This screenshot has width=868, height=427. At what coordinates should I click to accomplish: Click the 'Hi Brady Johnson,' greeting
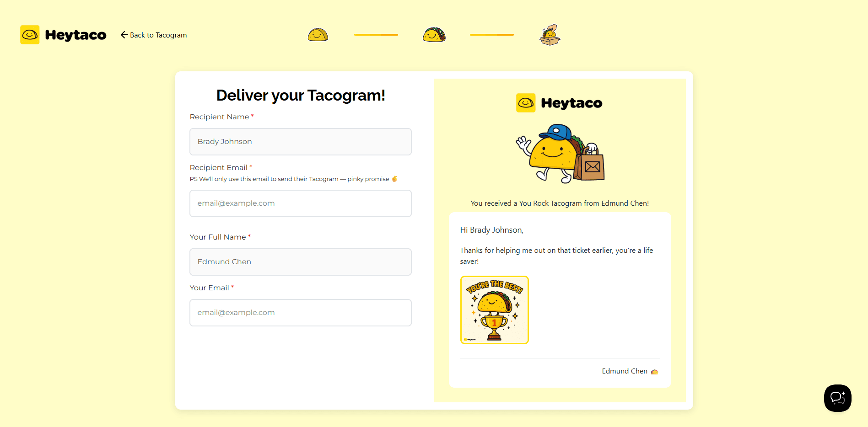pos(492,230)
